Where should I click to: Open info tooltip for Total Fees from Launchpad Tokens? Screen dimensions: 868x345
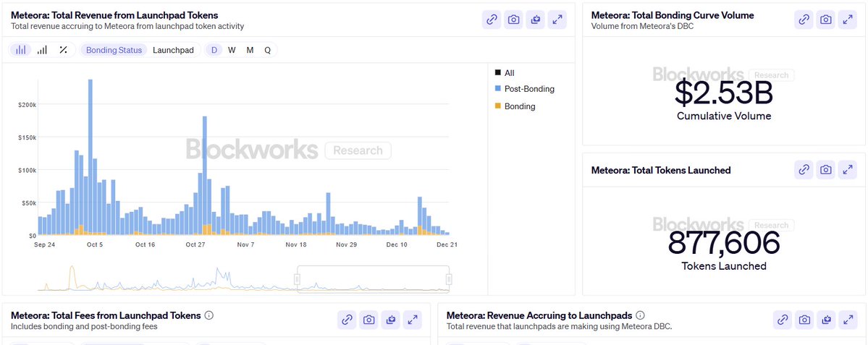pyautogui.click(x=209, y=315)
